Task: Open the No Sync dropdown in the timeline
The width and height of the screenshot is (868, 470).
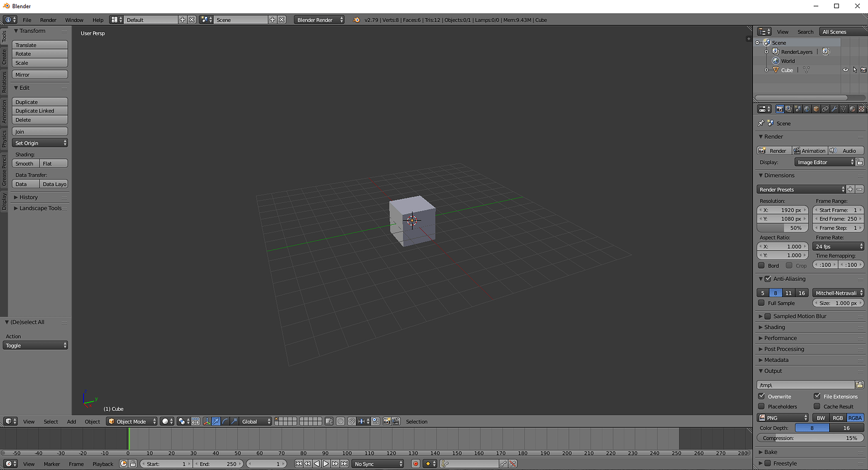Action: (x=376, y=464)
